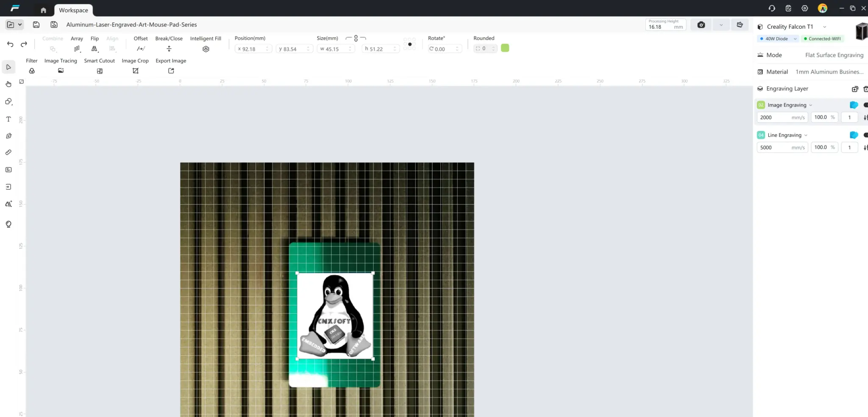Open the inspiration lightbulb panel
The height and width of the screenshot is (417, 868).
pos(8,224)
